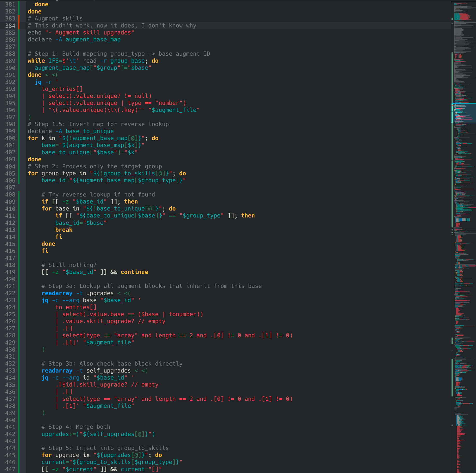The height and width of the screenshot is (473, 476).
Task: Click 'for upgrade in' on line 445
Action: [x=66, y=455]
